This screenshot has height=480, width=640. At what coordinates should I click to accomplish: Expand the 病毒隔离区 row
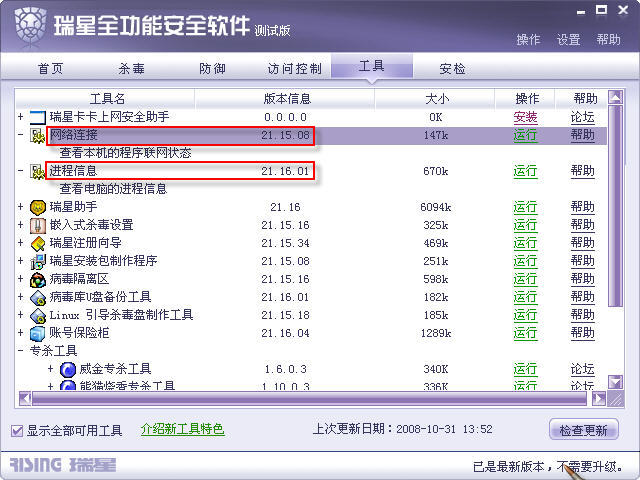[20, 278]
